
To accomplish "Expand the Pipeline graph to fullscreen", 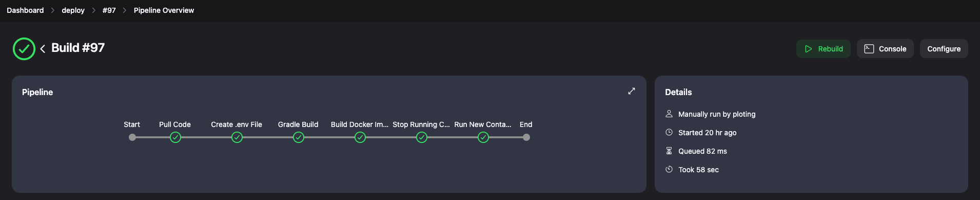I will pos(632,91).
